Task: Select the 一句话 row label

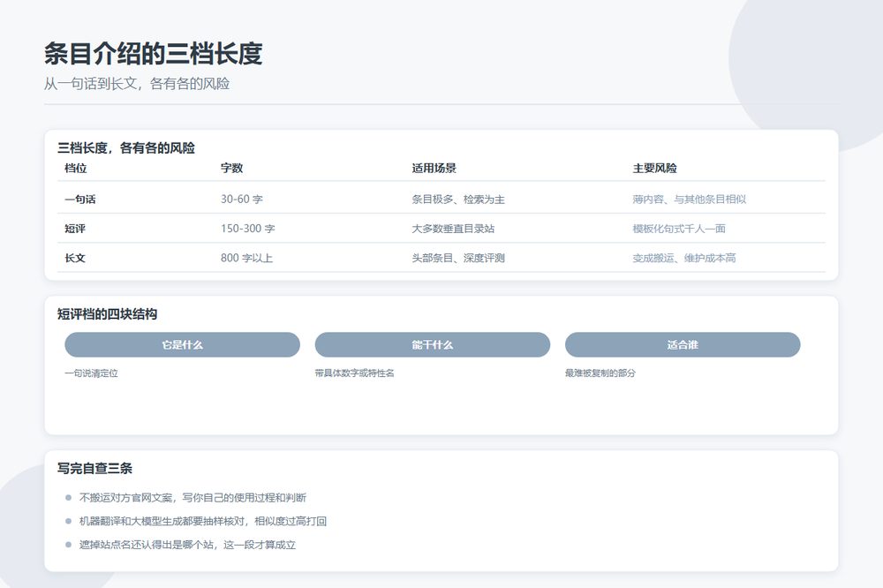Action: pyautogui.click(x=80, y=199)
